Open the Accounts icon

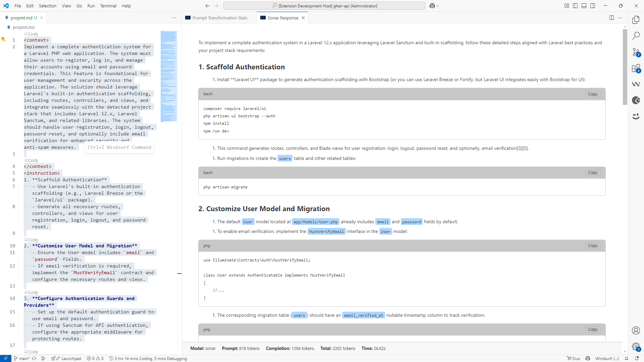(636, 330)
